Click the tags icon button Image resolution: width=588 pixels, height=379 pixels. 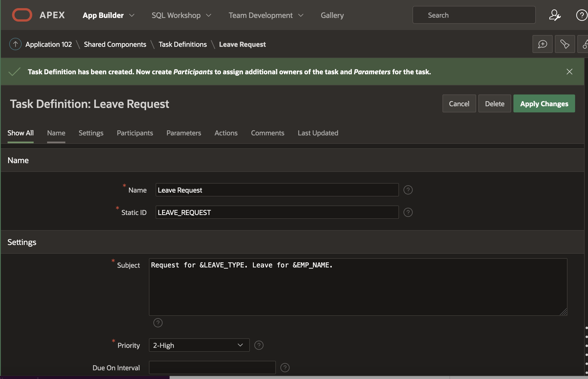(x=564, y=44)
